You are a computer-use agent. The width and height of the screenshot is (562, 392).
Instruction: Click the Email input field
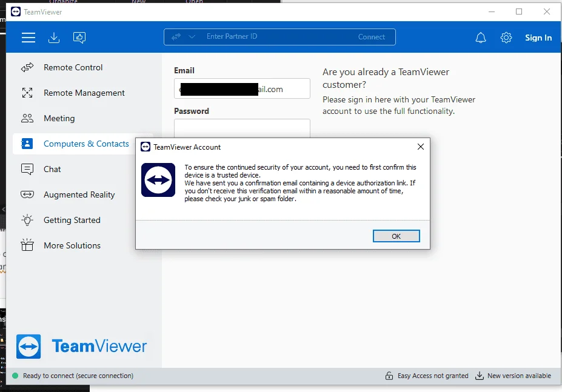[x=242, y=88]
